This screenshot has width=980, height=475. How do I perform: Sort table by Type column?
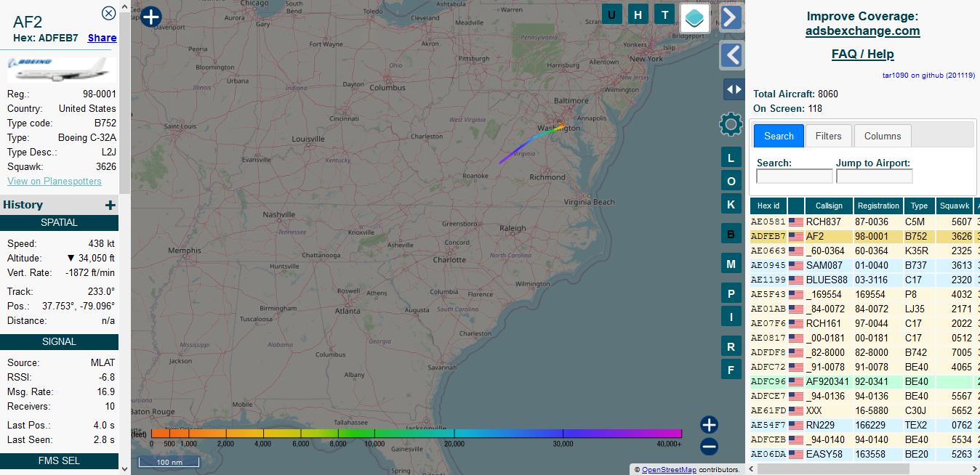(919, 206)
